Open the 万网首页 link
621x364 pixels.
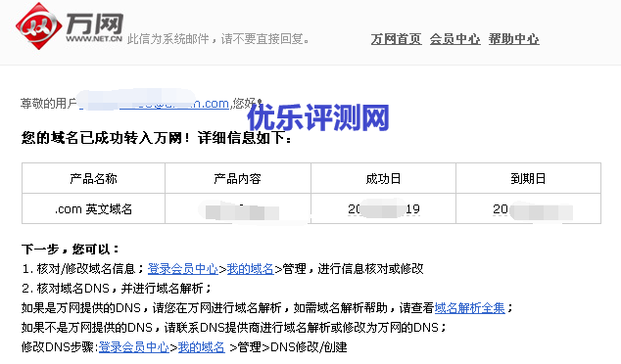click(x=396, y=39)
